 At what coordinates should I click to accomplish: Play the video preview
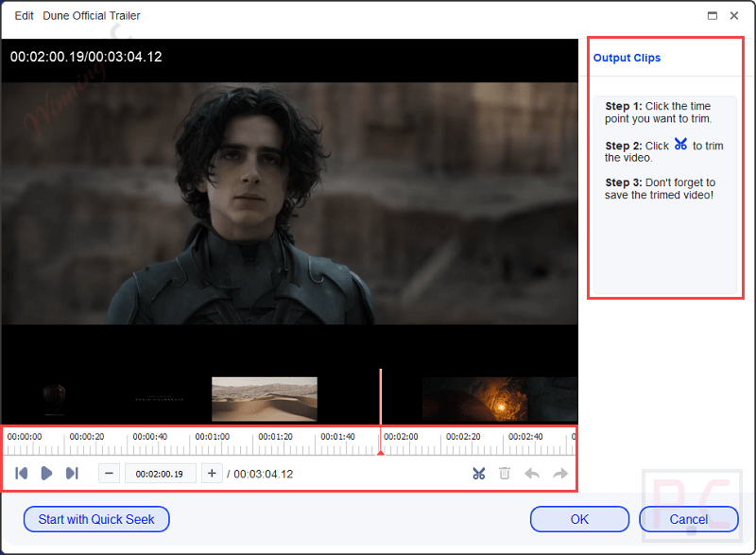46,474
